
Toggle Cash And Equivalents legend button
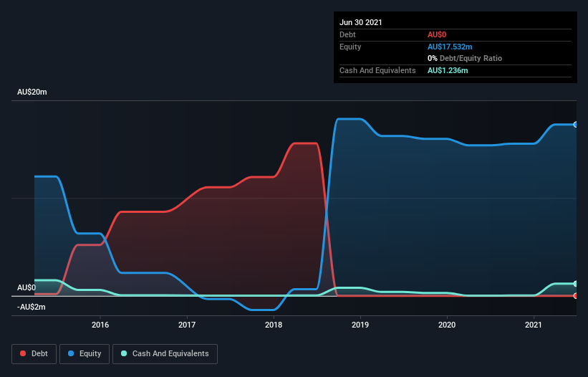(x=165, y=354)
